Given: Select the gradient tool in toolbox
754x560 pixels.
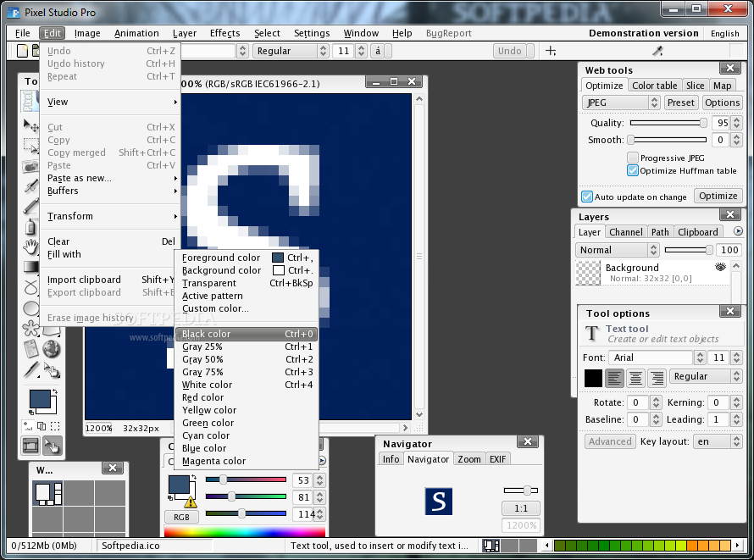Looking at the screenshot, I should pos(30,267).
